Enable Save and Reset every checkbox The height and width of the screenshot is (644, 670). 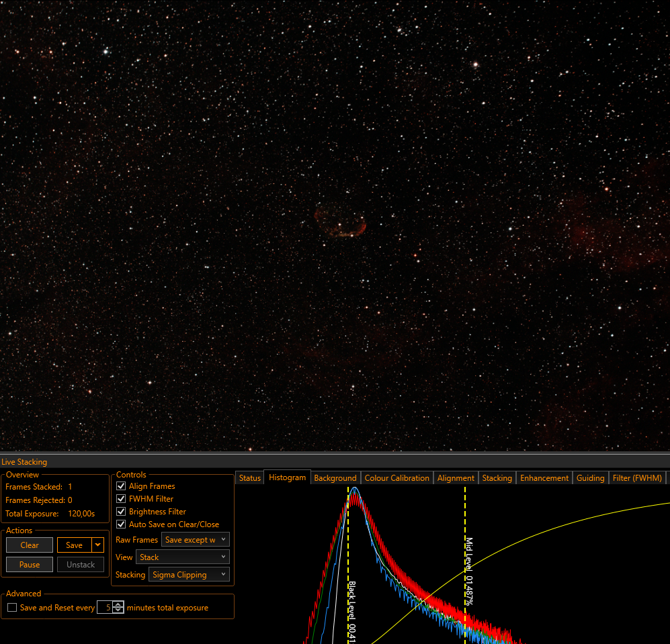(12, 607)
